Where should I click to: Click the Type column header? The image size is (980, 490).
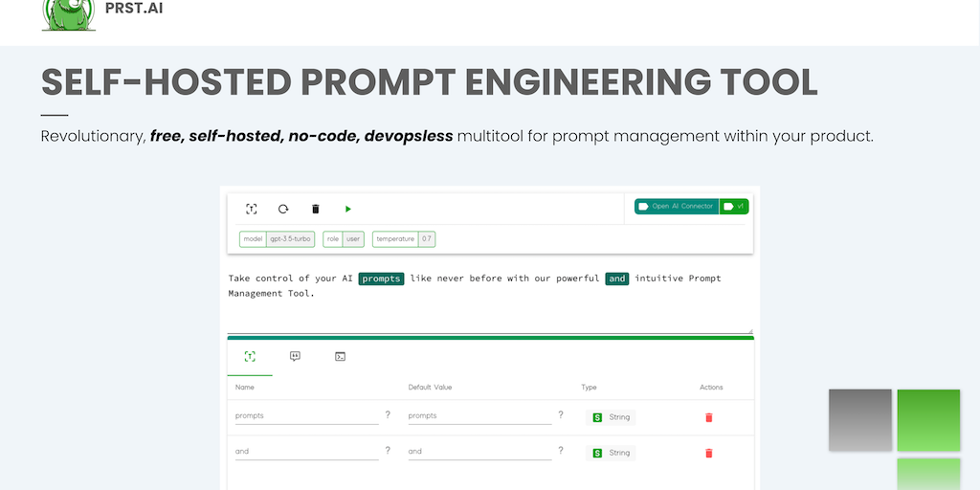[x=589, y=388]
